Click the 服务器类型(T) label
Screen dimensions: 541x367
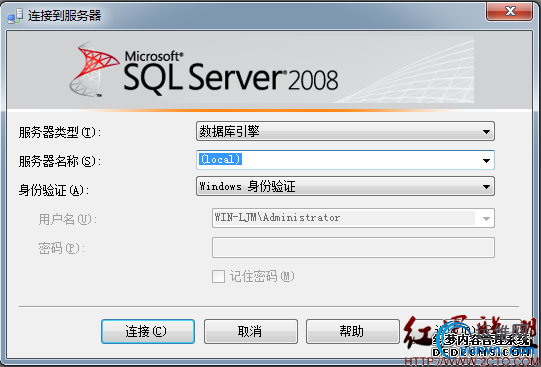59,132
